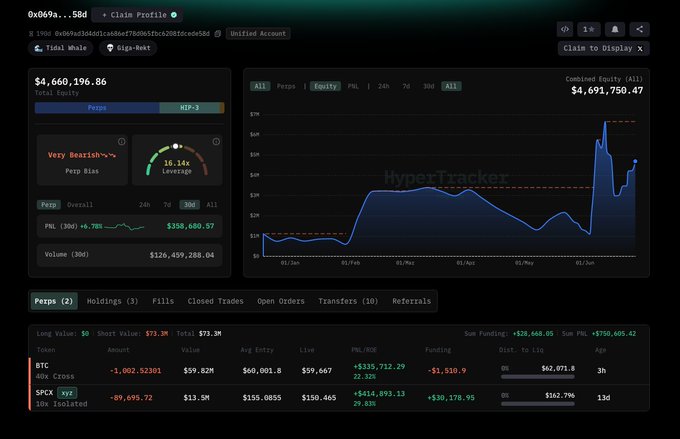Select the HIP-3 segment of equity bar
The height and width of the screenshot is (439, 680).
190,108
